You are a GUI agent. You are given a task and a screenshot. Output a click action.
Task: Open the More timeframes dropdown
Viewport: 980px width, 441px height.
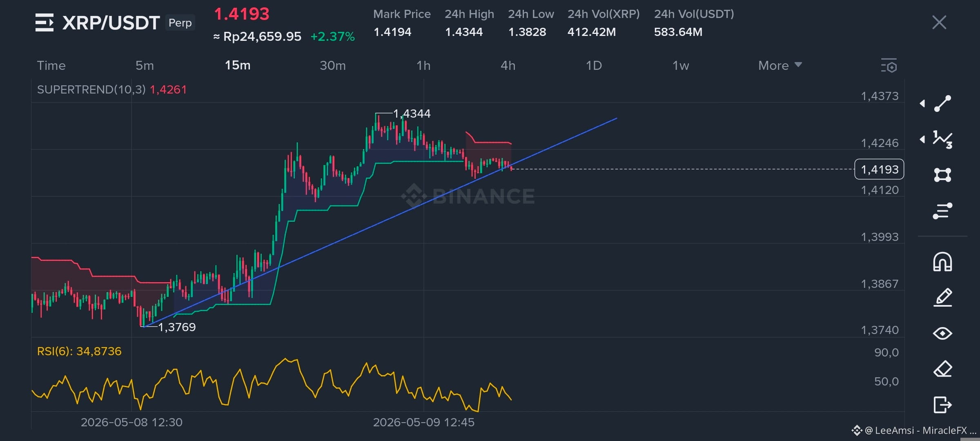[x=780, y=65]
